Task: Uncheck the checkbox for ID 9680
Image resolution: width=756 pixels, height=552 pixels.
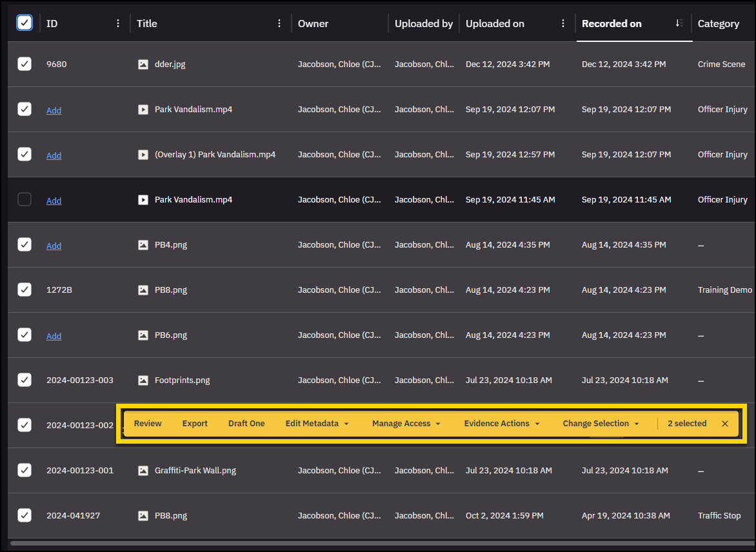Action: point(24,64)
